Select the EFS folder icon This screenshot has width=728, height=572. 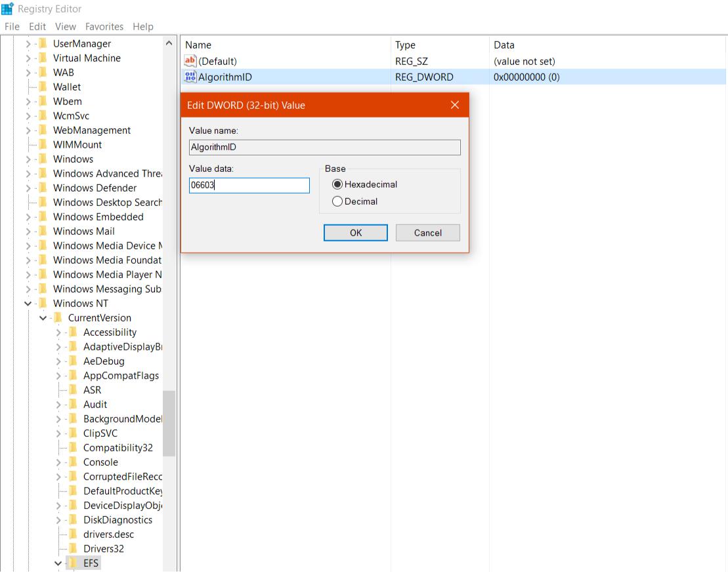(x=74, y=563)
